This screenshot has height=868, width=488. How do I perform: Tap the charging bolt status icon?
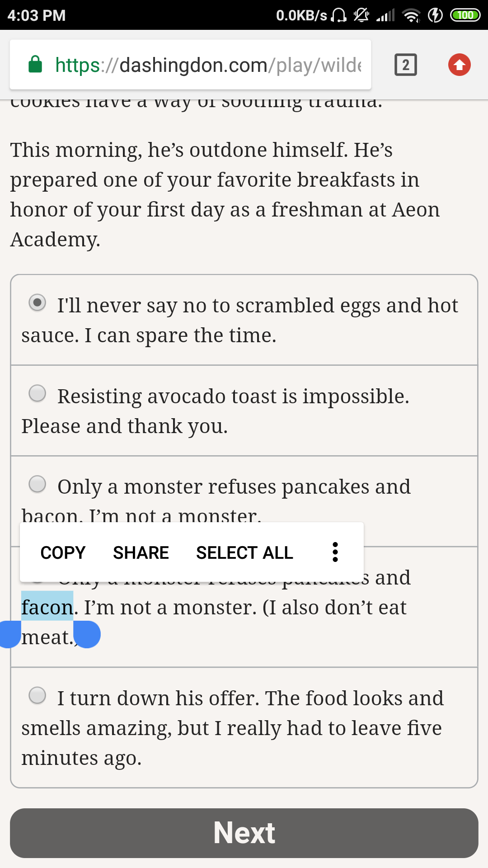tap(435, 15)
